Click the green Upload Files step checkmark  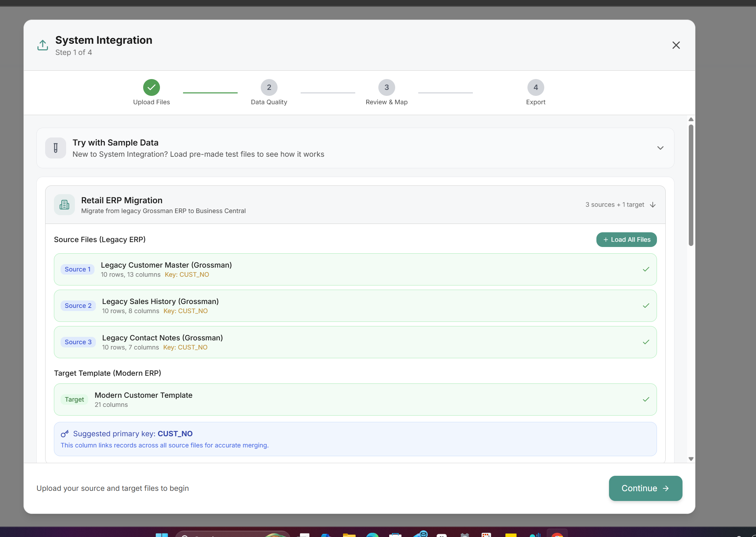click(152, 87)
